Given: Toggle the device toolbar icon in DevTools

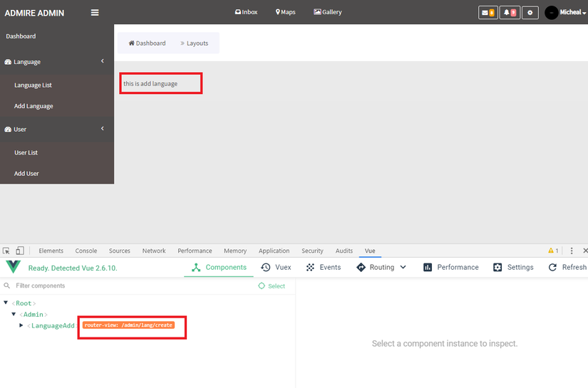Looking at the screenshot, I should click(20, 251).
